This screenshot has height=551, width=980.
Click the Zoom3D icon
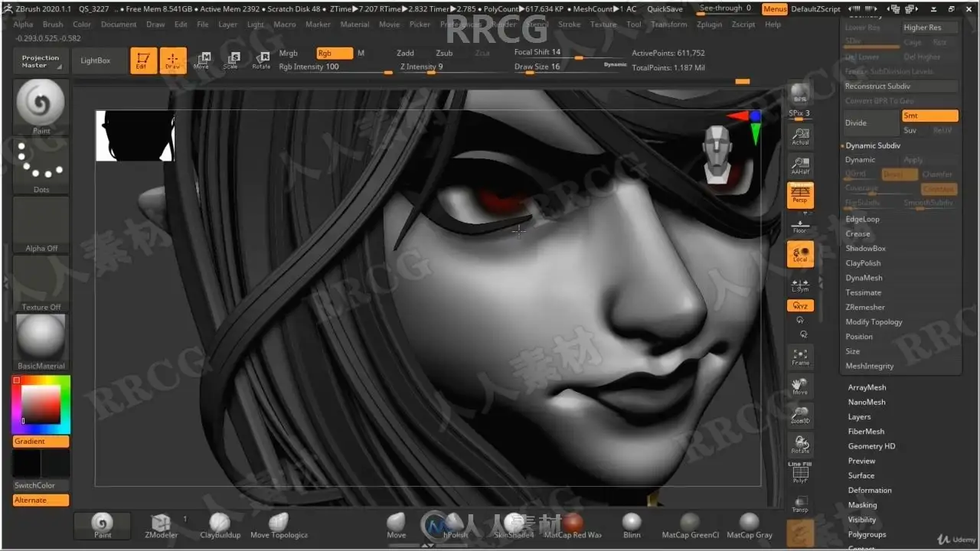click(800, 416)
